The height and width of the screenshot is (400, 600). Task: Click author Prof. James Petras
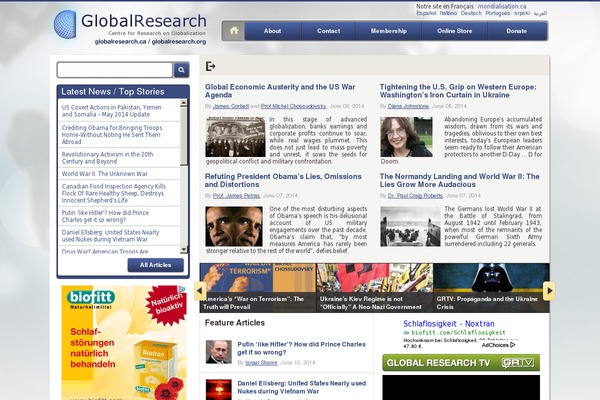coord(236,196)
